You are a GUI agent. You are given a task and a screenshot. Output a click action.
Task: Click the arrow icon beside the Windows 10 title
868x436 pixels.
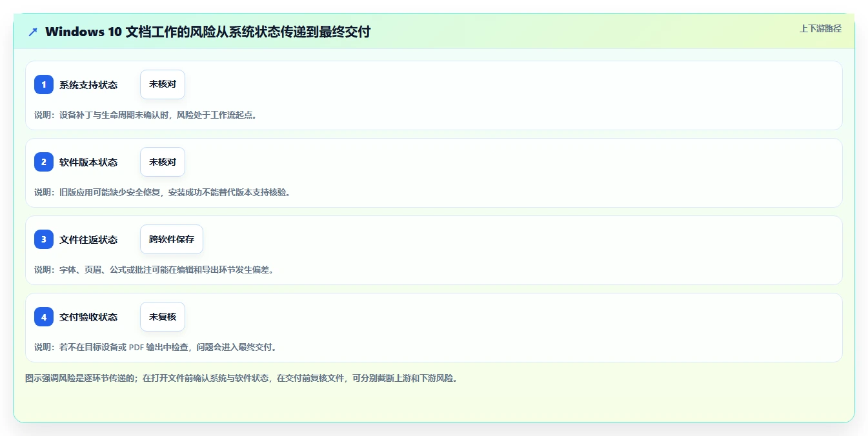click(x=32, y=32)
